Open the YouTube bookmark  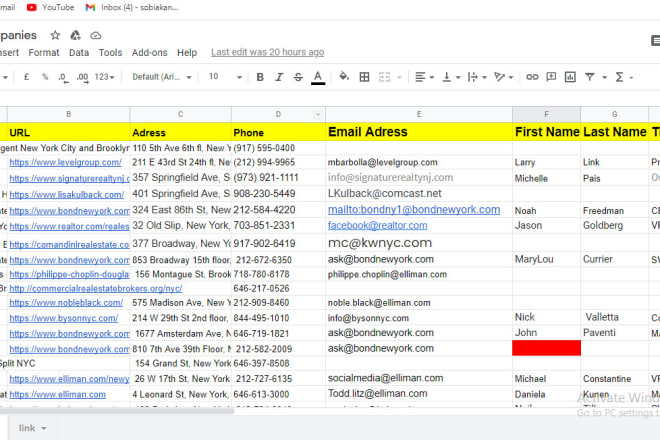tap(51, 7)
